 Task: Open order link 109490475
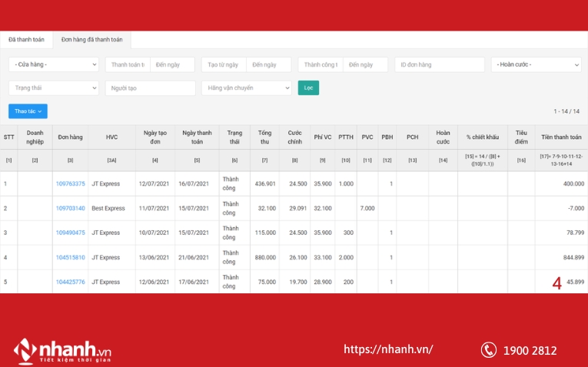click(71, 233)
